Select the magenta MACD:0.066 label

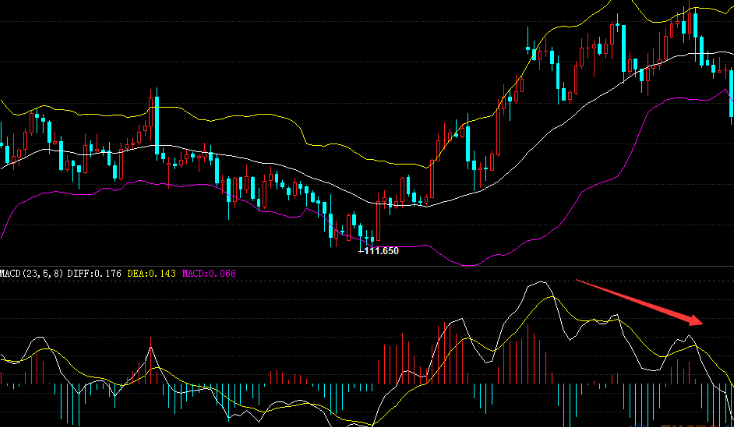coord(209,272)
